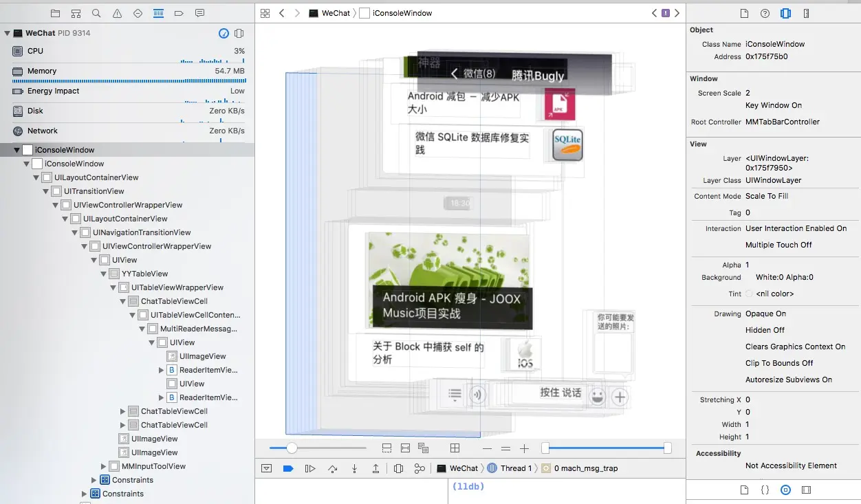Click Continue program execution button
Viewport: 861px width, 504px height.
pyautogui.click(x=310, y=468)
